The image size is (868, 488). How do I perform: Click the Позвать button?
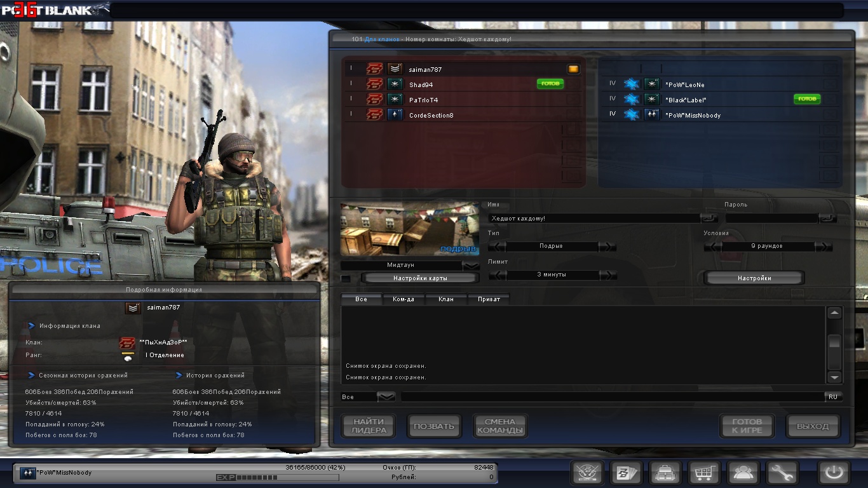[x=434, y=426]
